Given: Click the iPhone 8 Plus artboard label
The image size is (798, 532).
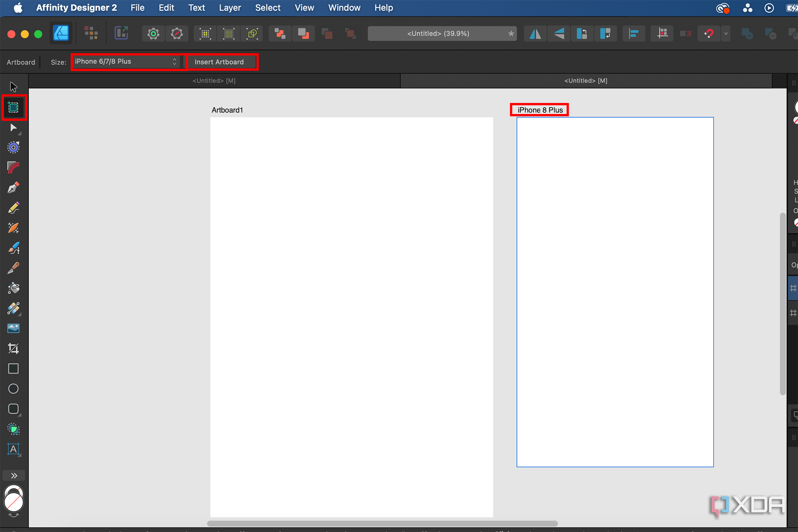Looking at the screenshot, I should [540, 110].
